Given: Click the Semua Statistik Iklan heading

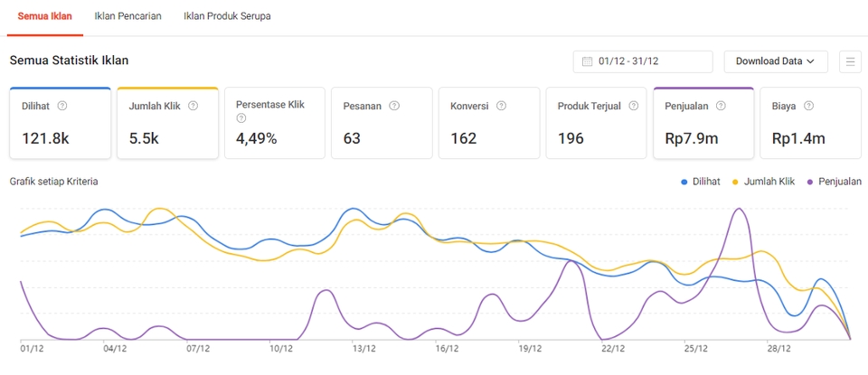Looking at the screenshot, I should pos(70,61).
